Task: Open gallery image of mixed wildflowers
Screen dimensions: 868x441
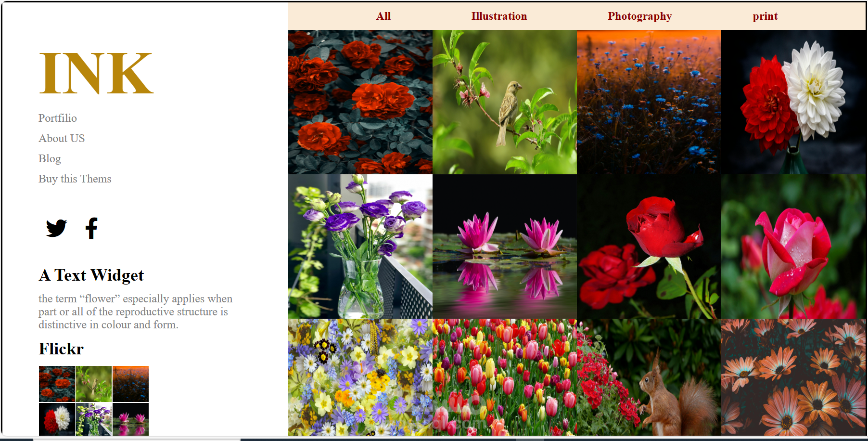Action: coord(360,377)
